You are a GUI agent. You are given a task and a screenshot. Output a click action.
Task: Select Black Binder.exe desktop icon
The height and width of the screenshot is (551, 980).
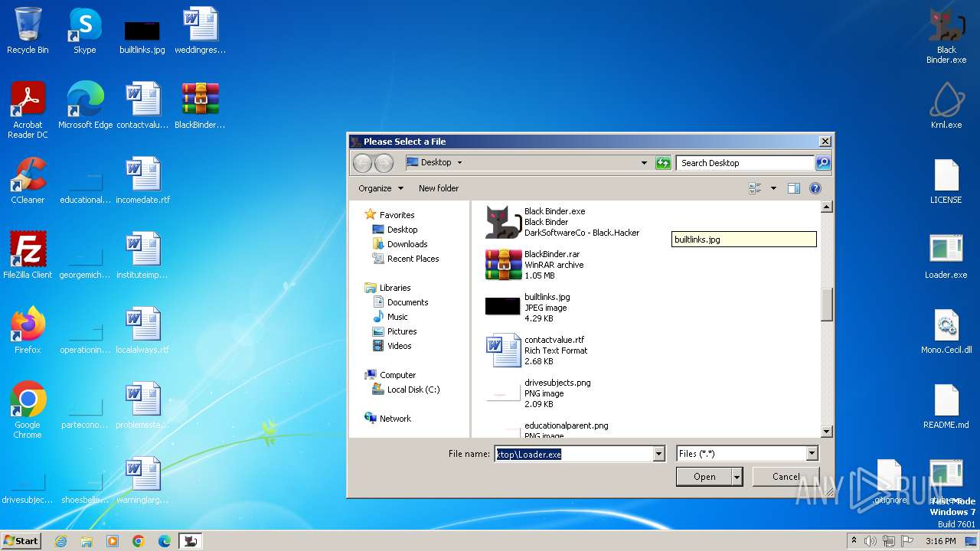click(x=946, y=35)
